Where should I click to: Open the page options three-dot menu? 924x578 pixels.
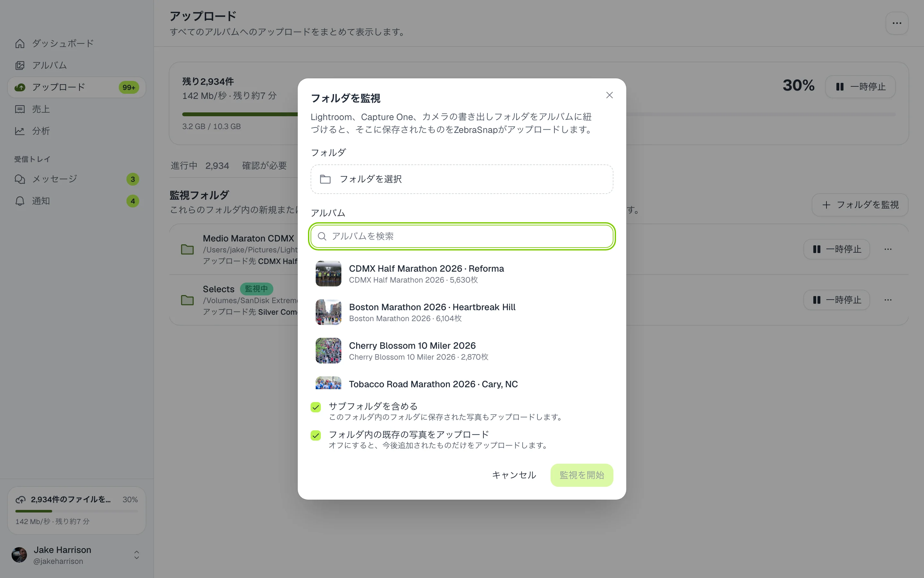click(x=897, y=23)
